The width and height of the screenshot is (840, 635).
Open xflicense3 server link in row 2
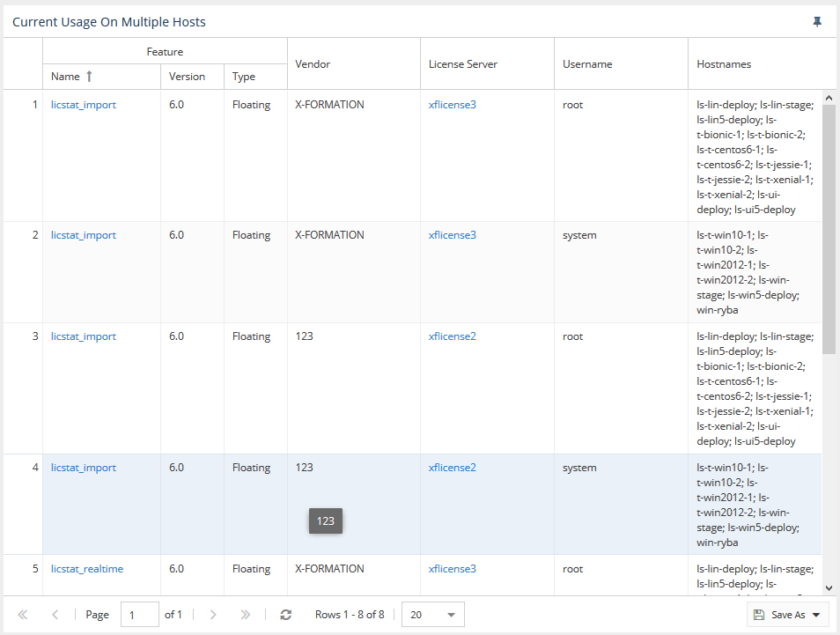point(453,234)
